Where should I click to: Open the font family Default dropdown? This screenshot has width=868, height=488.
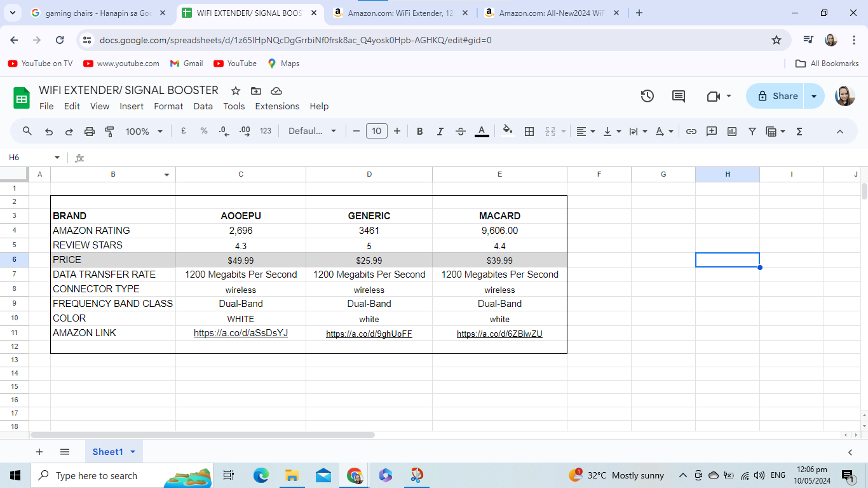pos(313,132)
